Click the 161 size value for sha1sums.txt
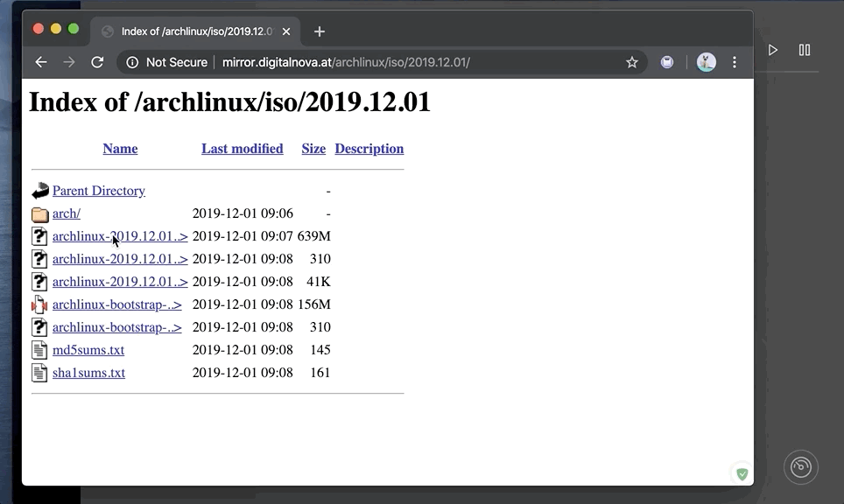Screen dimensions: 844x504 320,372
